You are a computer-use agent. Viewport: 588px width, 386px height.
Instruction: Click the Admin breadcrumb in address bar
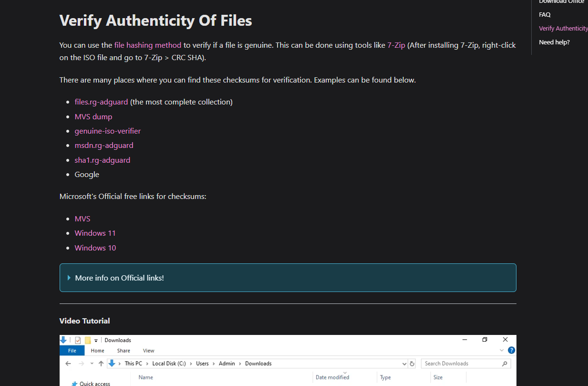(227, 364)
